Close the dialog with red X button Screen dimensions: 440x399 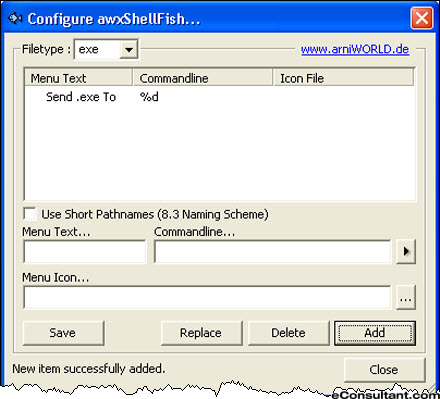click(422, 18)
